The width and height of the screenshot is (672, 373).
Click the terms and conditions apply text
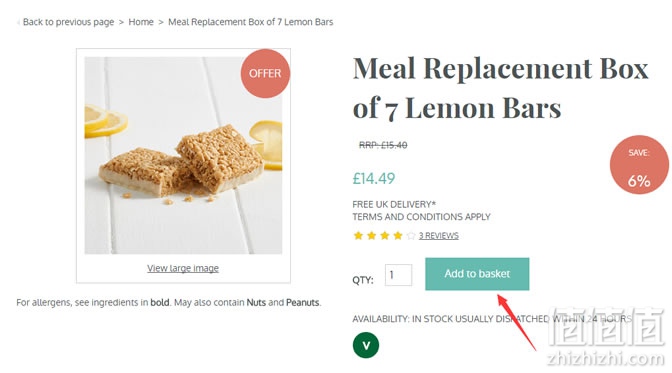coord(421,217)
